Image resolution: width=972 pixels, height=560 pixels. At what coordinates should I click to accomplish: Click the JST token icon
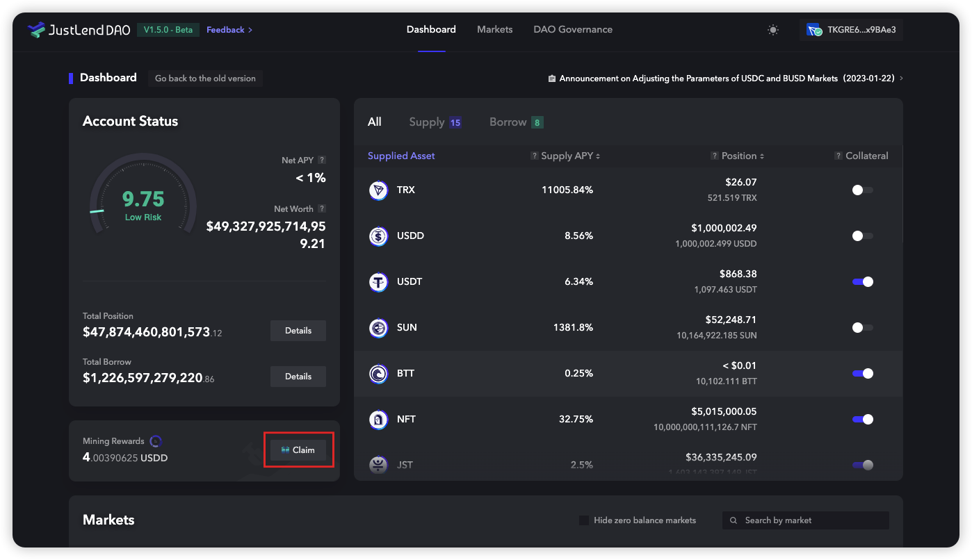point(378,465)
